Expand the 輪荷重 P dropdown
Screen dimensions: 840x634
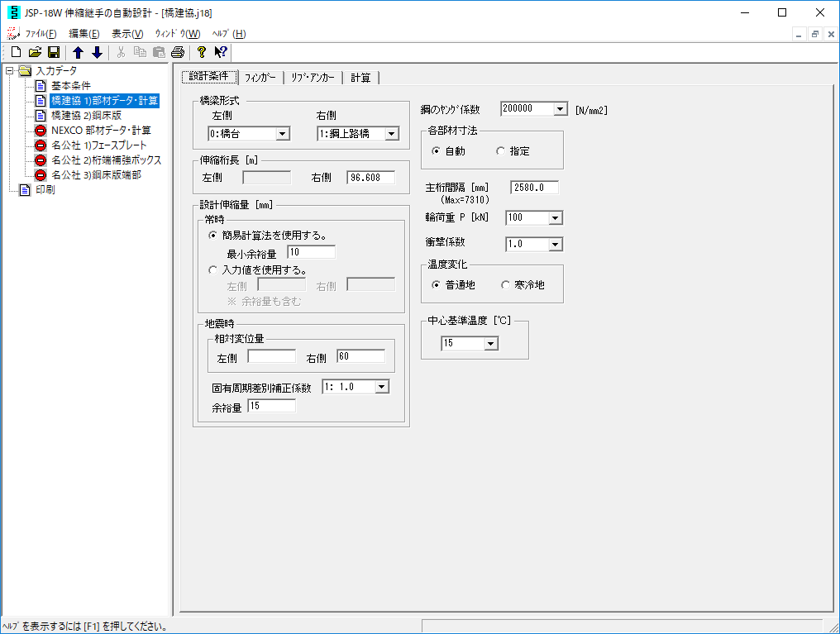coord(555,218)
